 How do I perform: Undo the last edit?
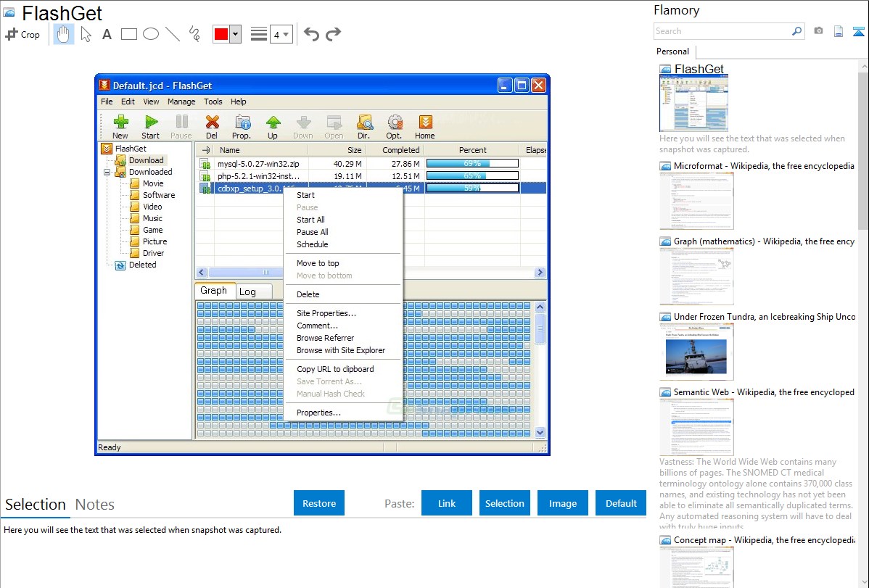(x=311, y=34)
